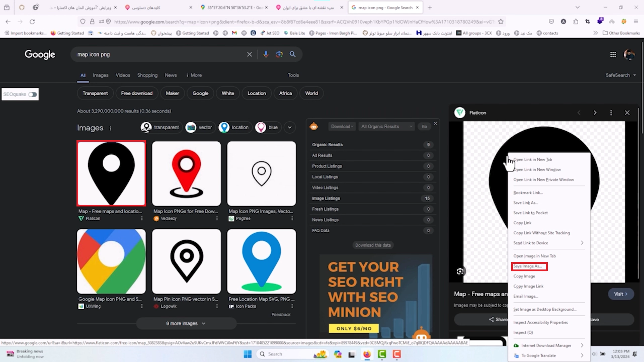The width and height of the screenshot is (644, 362).
Task: Select the blue image color filter chip
Action: pyautogui.click(x=268, y=127)
